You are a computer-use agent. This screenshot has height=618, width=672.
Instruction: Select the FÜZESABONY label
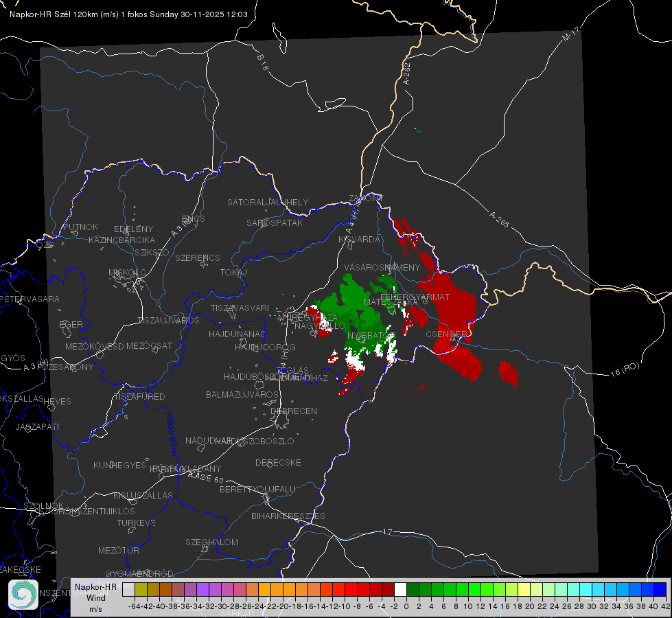[x=65, y=367]
